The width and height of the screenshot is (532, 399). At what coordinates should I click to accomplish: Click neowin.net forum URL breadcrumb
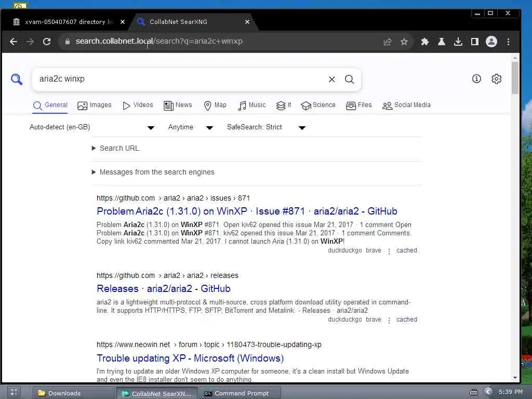coord(209,345)
